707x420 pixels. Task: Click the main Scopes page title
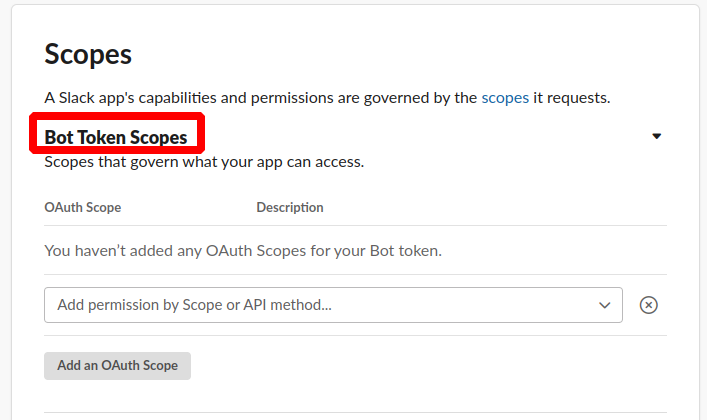pos(88,55)
